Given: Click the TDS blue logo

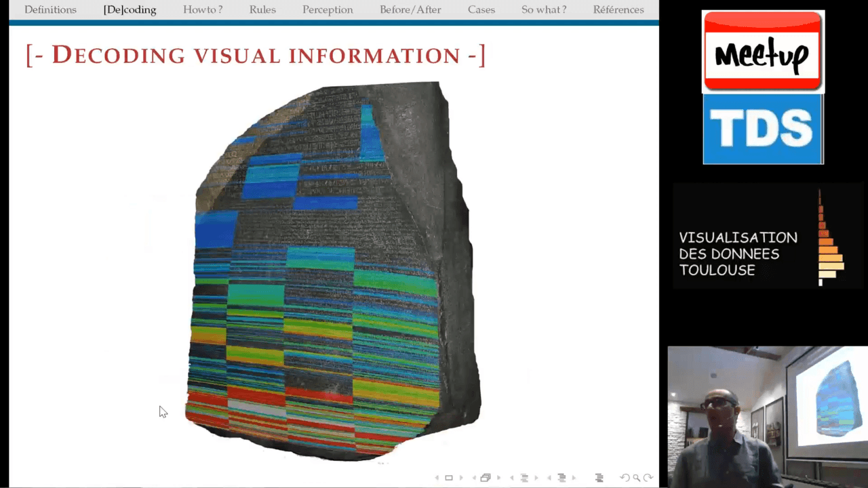Looking at the screenshot, I should tap(763, 129).
